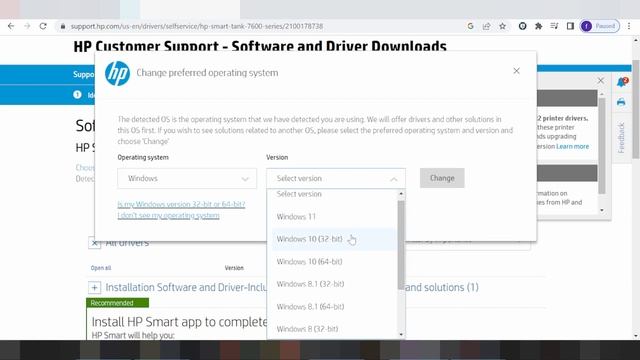The height and width of the screenshot is (360, 640).
Task: Click the Change button
Action: (x=442, y=178)
